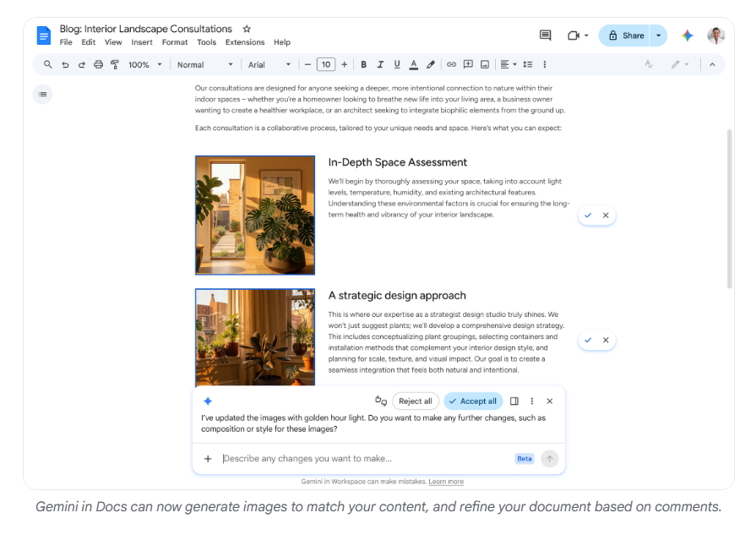Select the format painter tool
This screenshot has height=540, width=756.
pos(115,64)
